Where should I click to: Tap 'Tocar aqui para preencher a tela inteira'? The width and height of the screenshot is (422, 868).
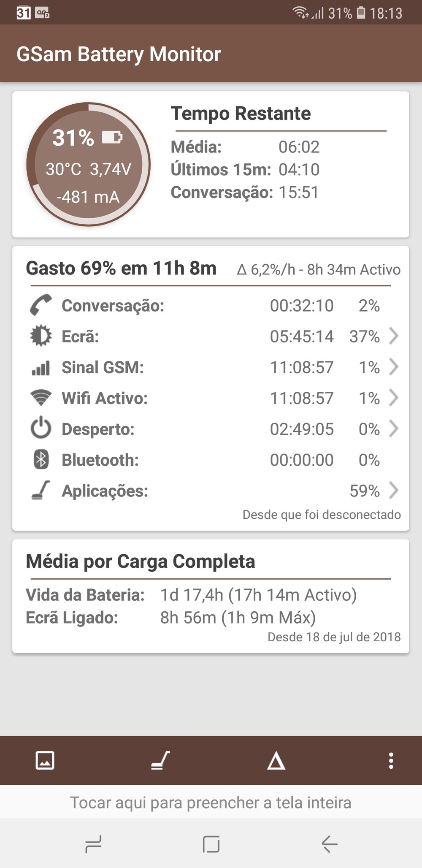tap(211, 803)
